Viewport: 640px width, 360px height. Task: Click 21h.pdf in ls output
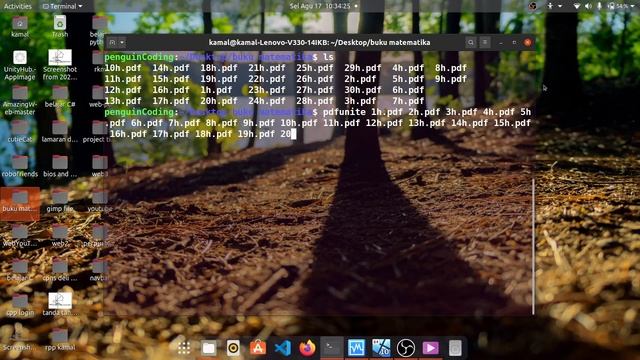(267, 68)
